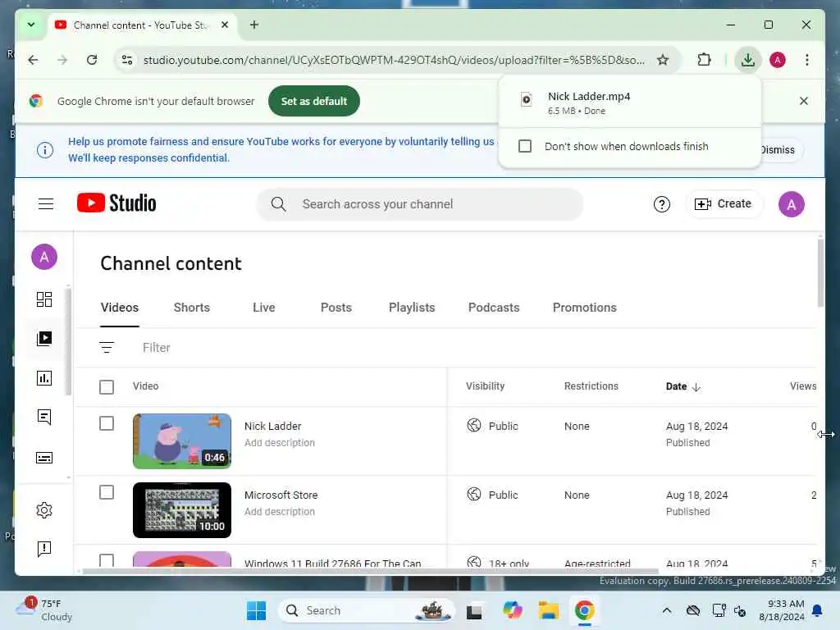Open the channel avatar in sidebar

coord(44,257)
